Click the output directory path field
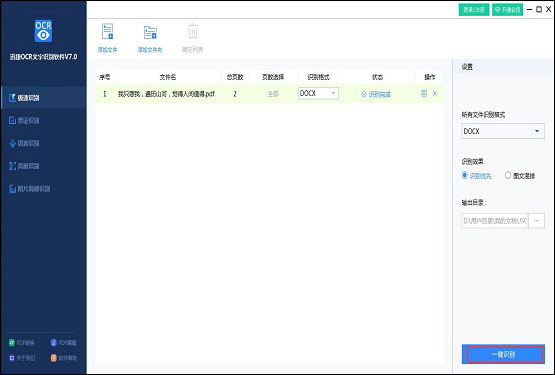This screenshot has width=555, height=375. tap(495, 221)
